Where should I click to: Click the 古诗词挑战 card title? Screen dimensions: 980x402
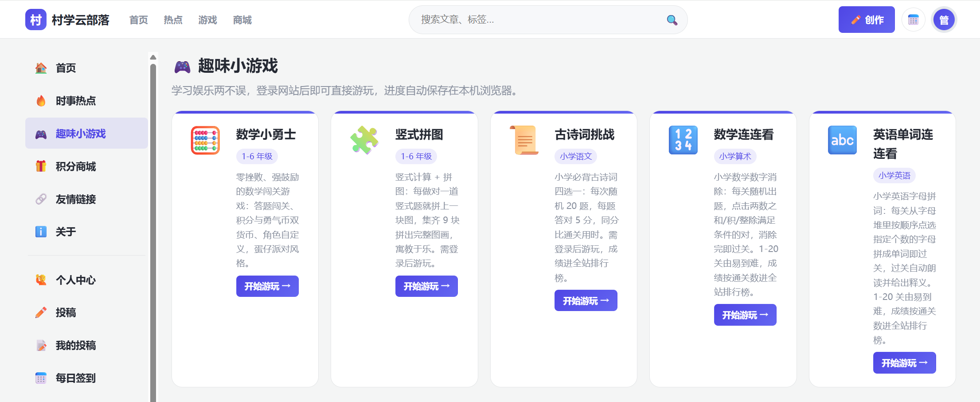pyautogui.click(x=585, y=134)
